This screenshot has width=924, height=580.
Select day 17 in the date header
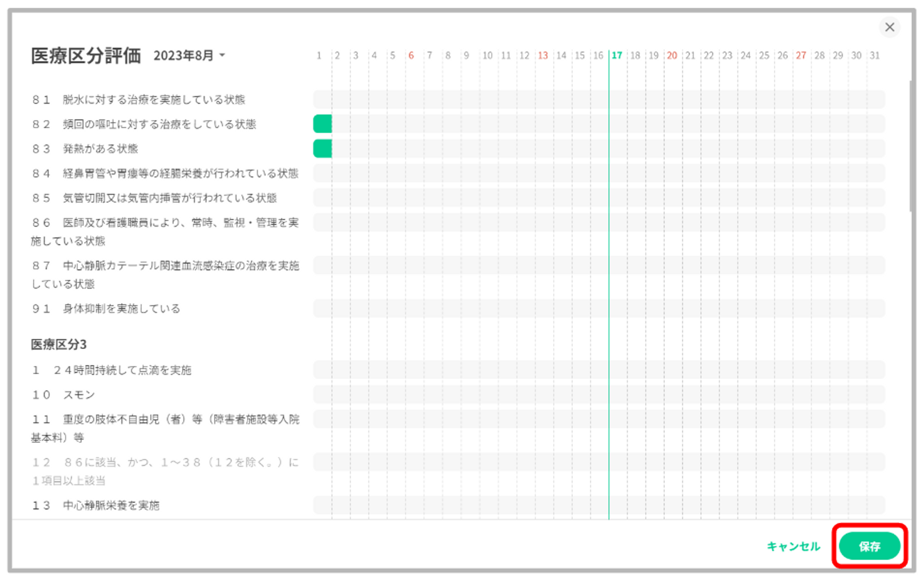[617, 55]
